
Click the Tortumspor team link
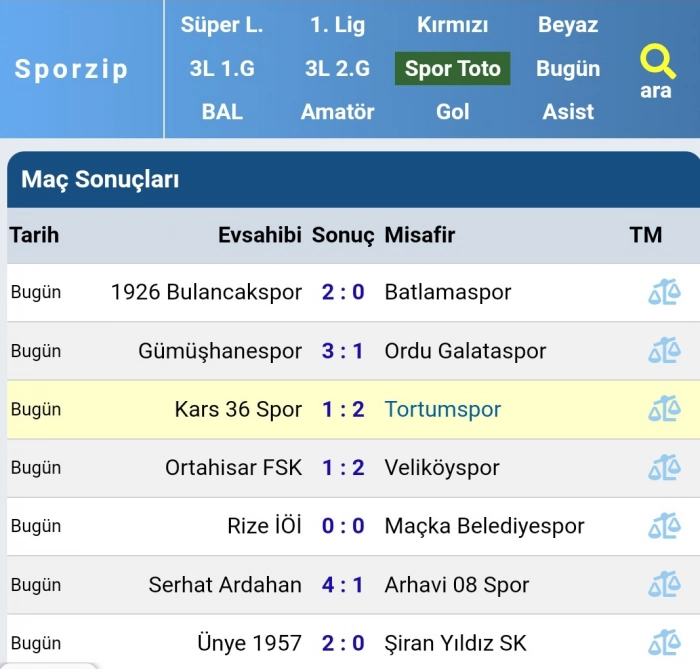pos(442,409)
